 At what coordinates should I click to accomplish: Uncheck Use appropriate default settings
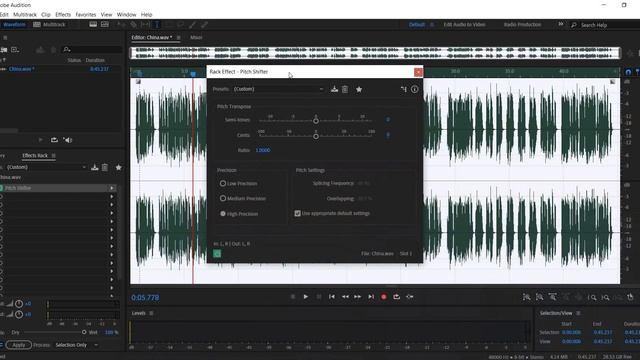[298, 213]
